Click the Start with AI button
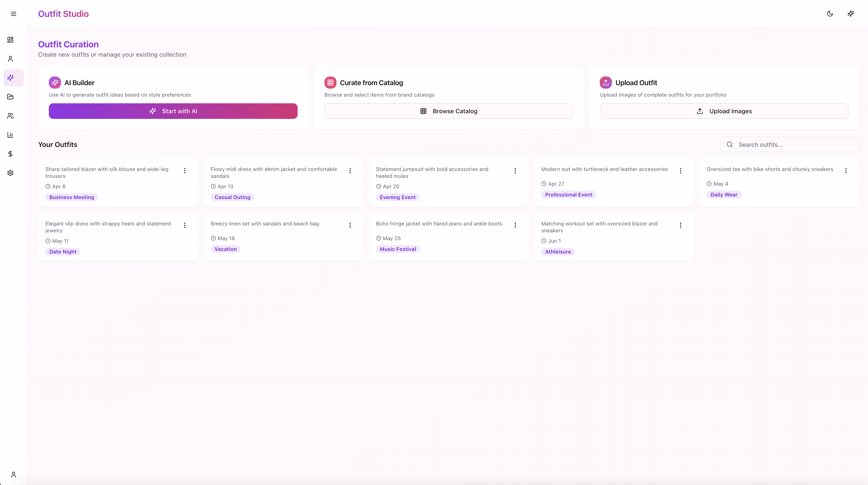Image resolution: width=868 pixels, height=485 pixels. click(x=173, y=111)
